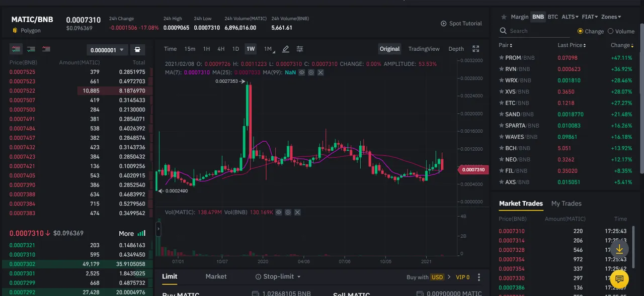The height and width of the screenshot is (296, 644).
Task: Toggle MA indicator visibility eye
Action: [302, 72]
